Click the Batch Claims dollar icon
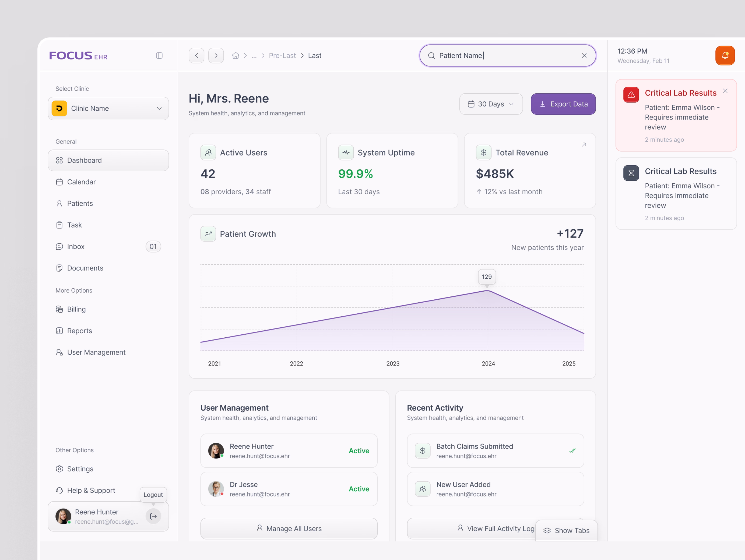This screenshot has height=560, width=745. click(423, 451)
